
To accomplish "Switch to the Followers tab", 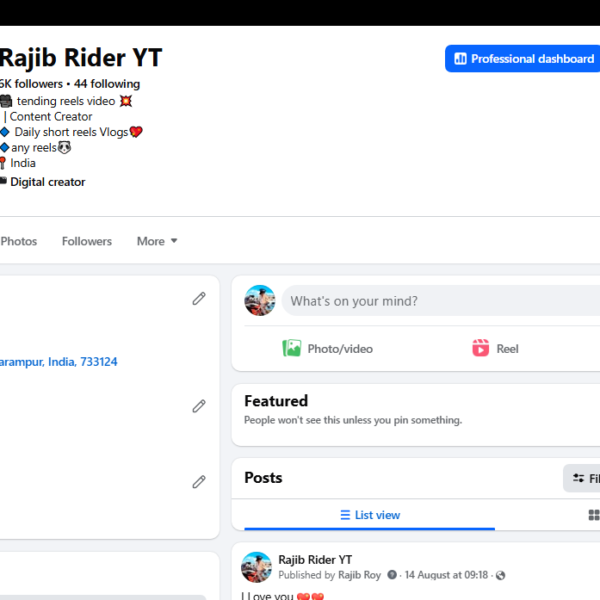I will [87, 241].
